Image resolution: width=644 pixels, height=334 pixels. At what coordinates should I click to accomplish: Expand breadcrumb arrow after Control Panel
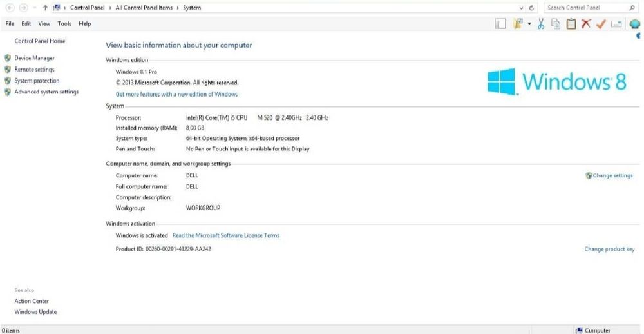pos(110,8)
